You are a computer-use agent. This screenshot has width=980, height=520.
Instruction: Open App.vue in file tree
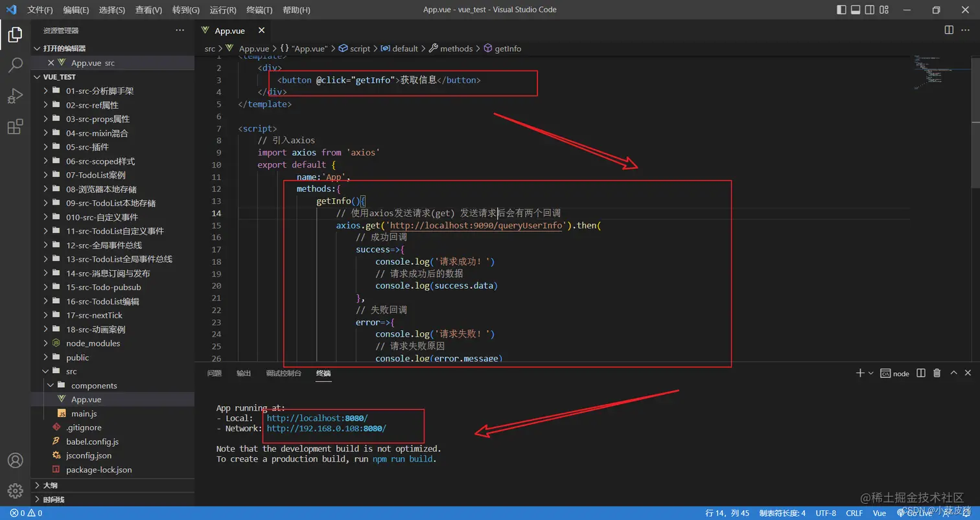pyautogui.click(x=113, y=400)
